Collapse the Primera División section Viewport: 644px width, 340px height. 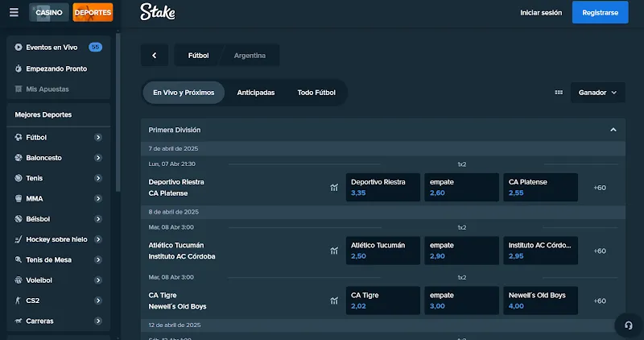613,130
